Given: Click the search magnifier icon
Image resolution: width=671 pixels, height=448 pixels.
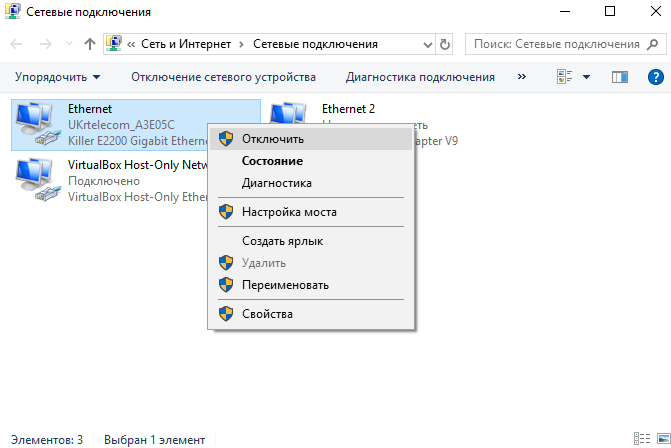Looking at the screenshot, I should [653, 44].
